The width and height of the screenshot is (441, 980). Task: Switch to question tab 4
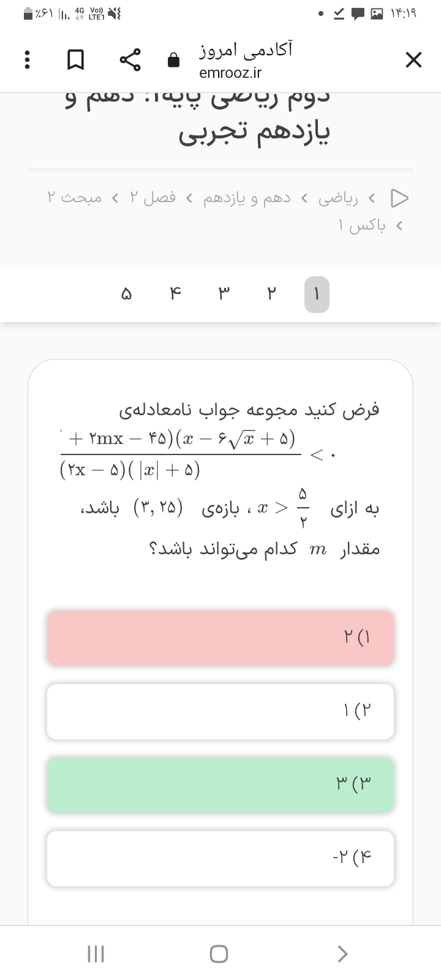tap(175, 295)
